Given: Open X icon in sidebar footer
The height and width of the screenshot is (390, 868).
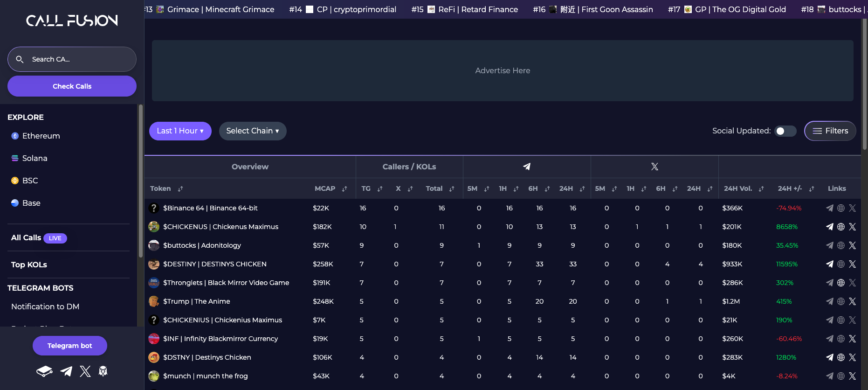Looking at the screenshot, I should click(85, 371).
